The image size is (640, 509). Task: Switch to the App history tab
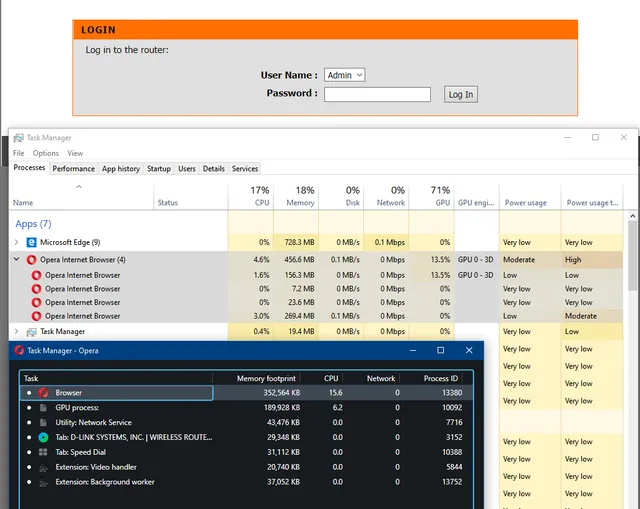tap(121, 169)
